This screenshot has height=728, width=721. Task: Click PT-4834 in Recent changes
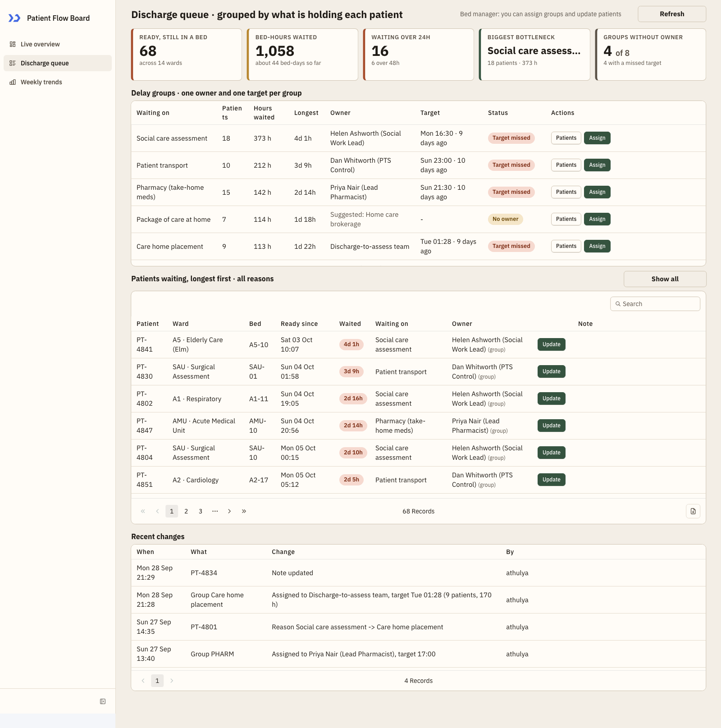204,573
